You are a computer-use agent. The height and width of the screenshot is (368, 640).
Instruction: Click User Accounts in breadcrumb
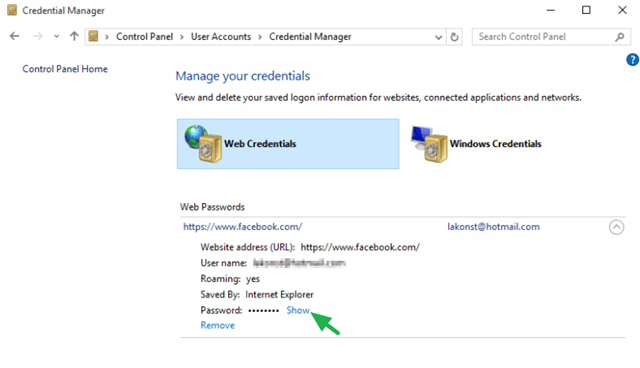pos(221,37)
